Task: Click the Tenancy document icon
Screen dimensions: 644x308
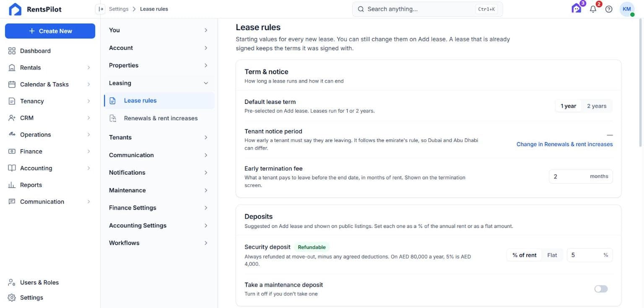Action: point(12,101)
